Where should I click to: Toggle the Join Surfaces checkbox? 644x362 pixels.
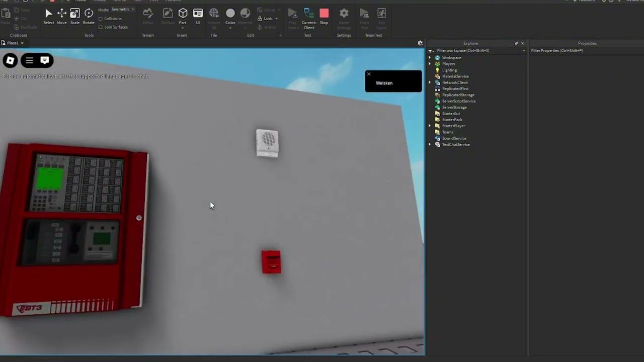[x=101, y=27]
